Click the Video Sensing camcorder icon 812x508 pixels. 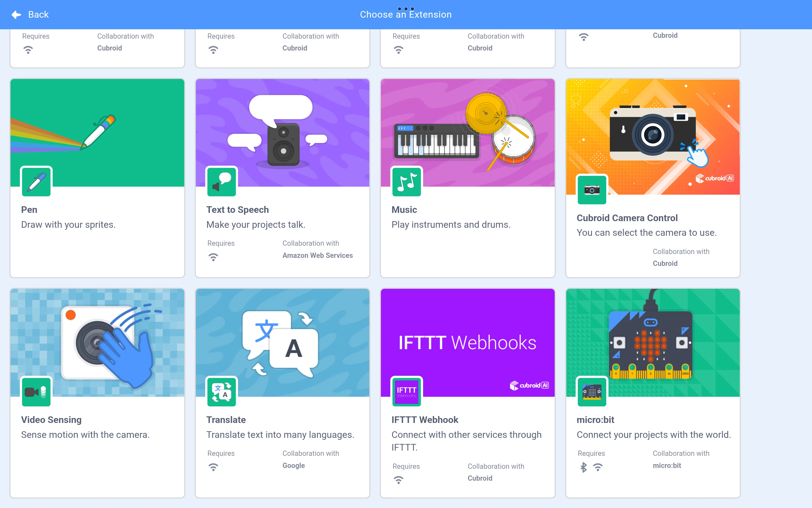(x=36, y=392)
